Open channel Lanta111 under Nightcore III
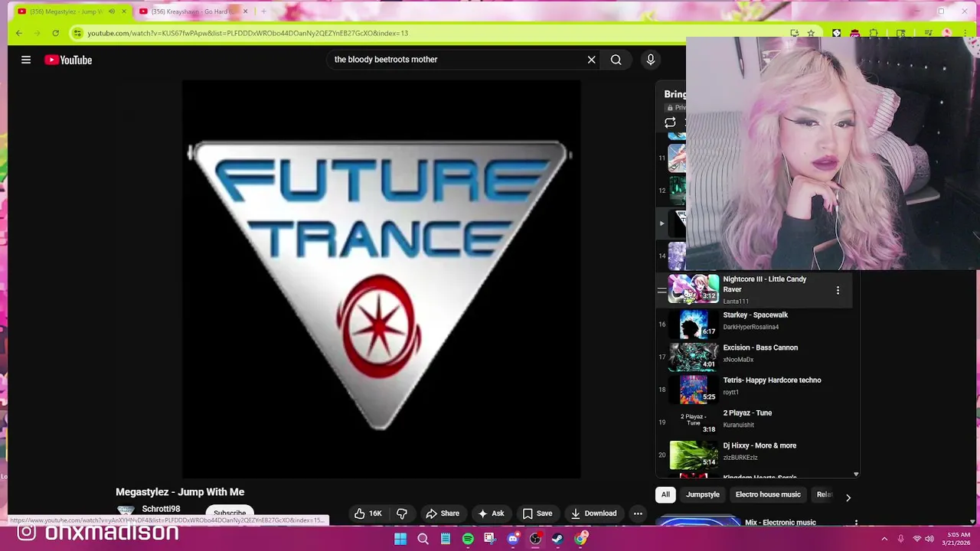The width and height of the screenshot is (980, 551). point(736,302)
